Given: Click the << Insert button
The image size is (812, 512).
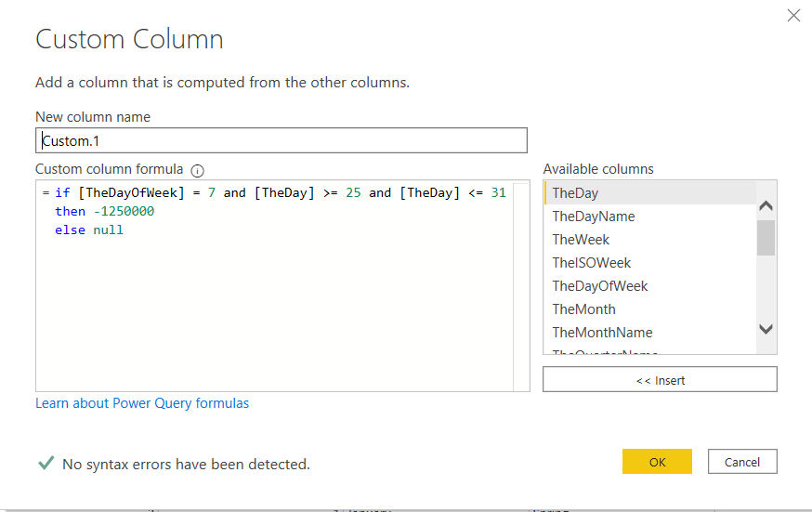Looking at the screenshot, I should 660,379.
